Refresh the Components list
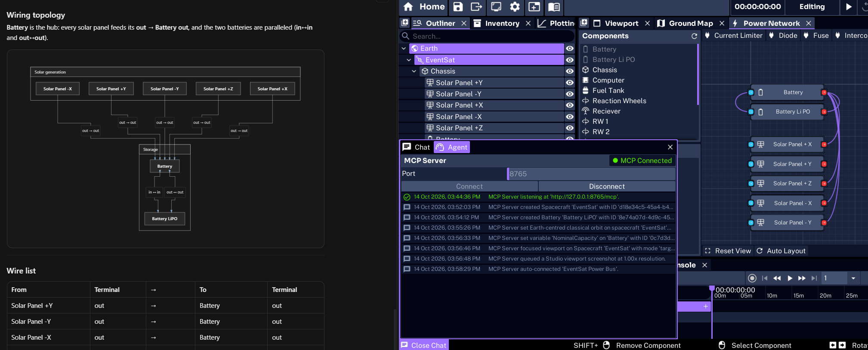Screen dimensions: 868x350 694,36
